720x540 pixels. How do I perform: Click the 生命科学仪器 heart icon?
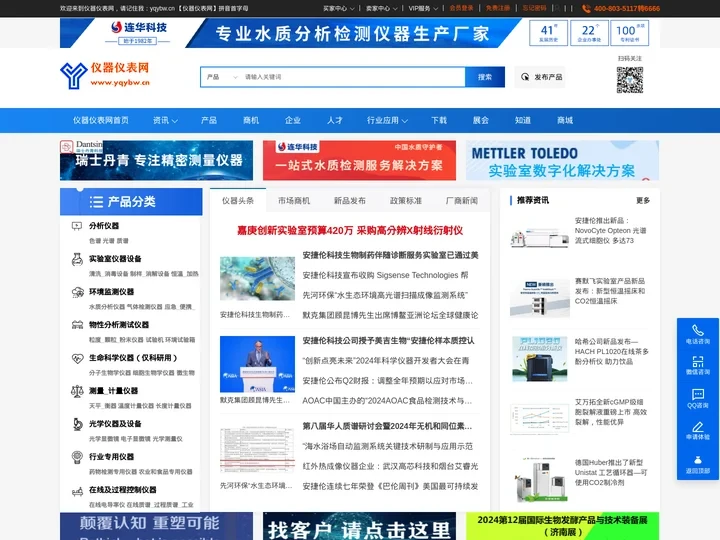pyautogui.click(x=77, y=358)
